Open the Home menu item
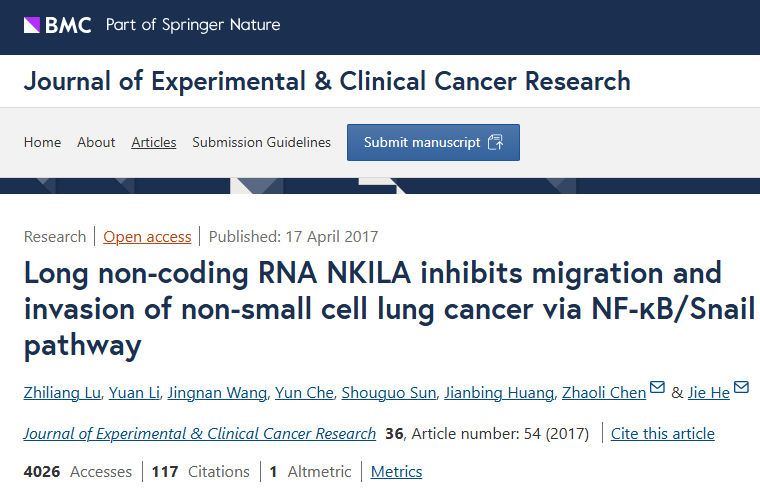Viewport: 760px width, 504px height. click(42, 142)
